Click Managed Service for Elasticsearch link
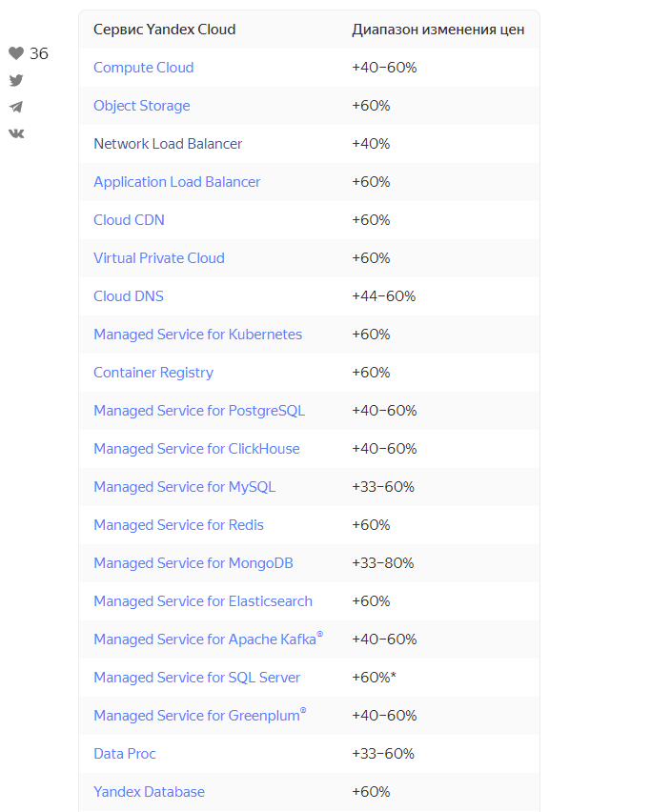Viewport: 651px width, 812px height. pos(203,601)
